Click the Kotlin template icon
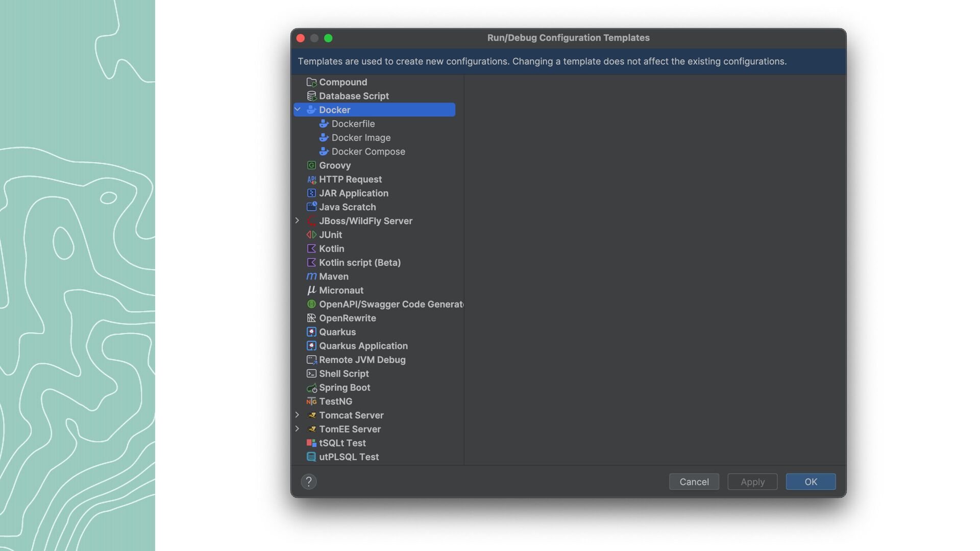The height and width of the screenshot is (551, 980). [311, 248]
